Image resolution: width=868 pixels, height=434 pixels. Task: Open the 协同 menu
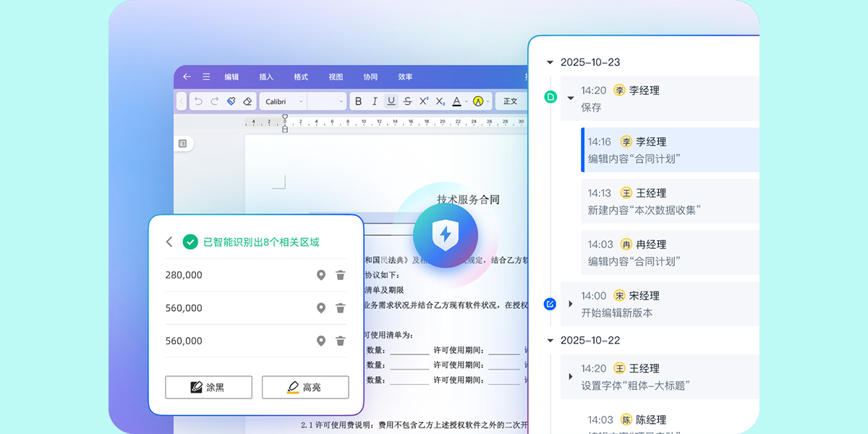click(x=370, y=77)
